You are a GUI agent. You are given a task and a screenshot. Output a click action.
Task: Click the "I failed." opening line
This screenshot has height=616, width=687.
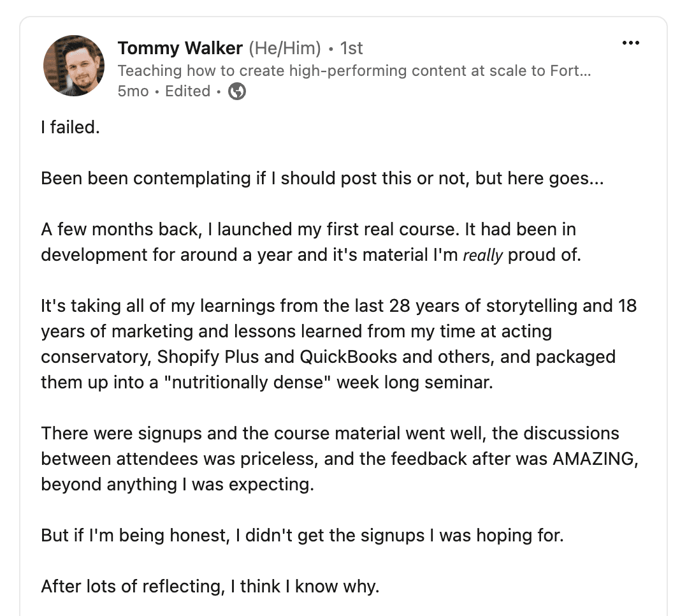[71, 128]
